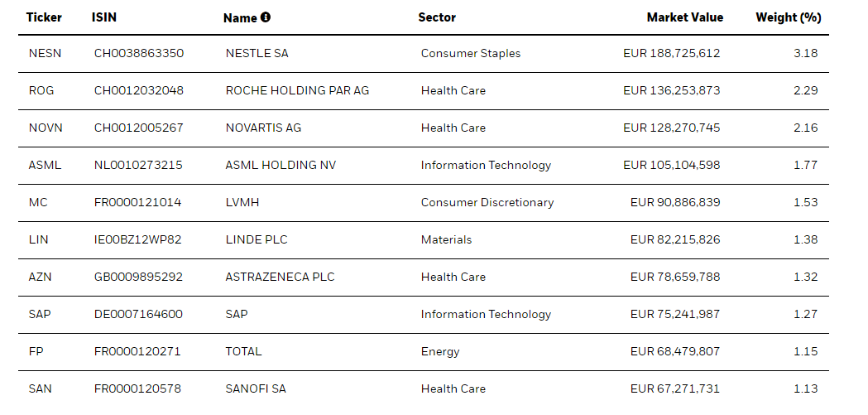
Task: Sort by the ISIN column header
Action: [x=103, y=17]
